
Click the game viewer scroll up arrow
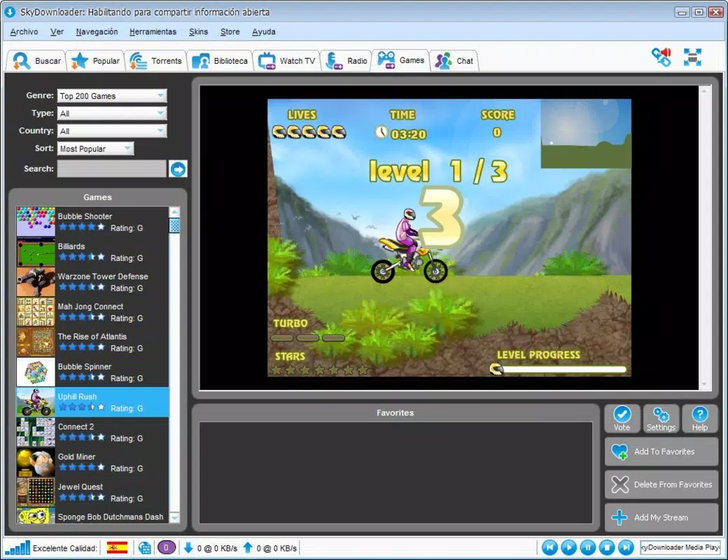tap(704, 91)
